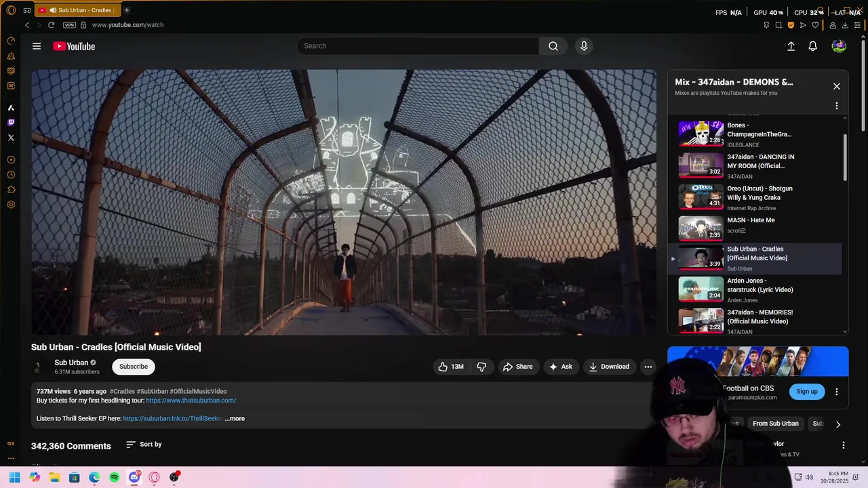This screenshot has height=488, width=868.
Task: Open Sub Urban channel name link
Action: click(71, 363)
